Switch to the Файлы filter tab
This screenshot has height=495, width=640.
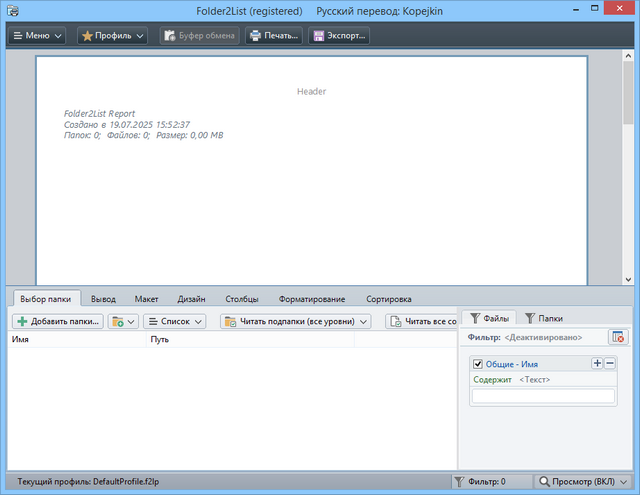tap(489, 318)
